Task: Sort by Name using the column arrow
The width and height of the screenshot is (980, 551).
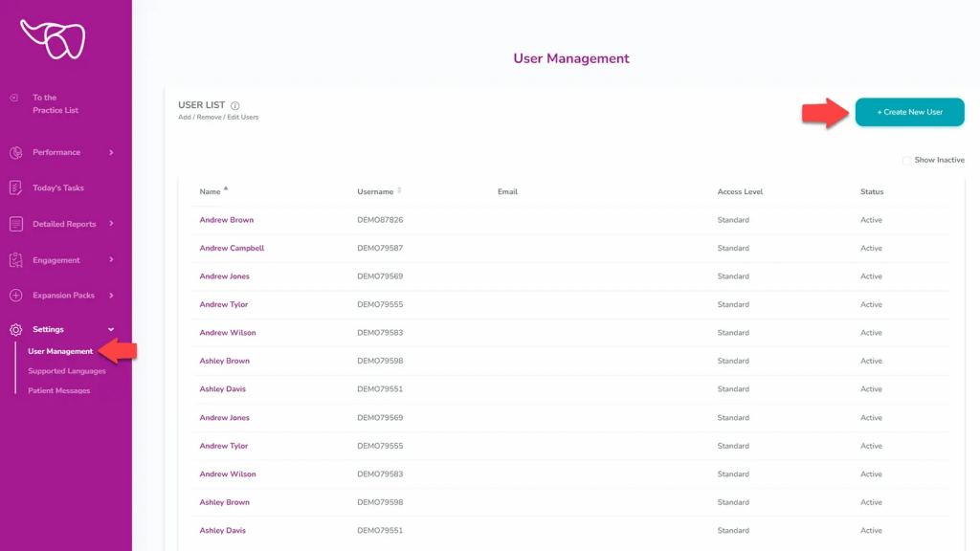Action: pos(224,187)
